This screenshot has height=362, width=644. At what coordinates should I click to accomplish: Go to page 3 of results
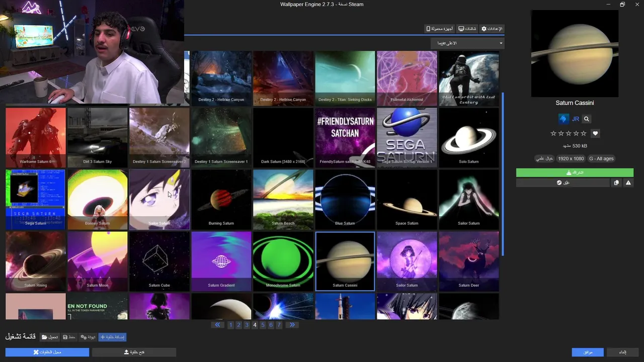[x=247, y=325]
